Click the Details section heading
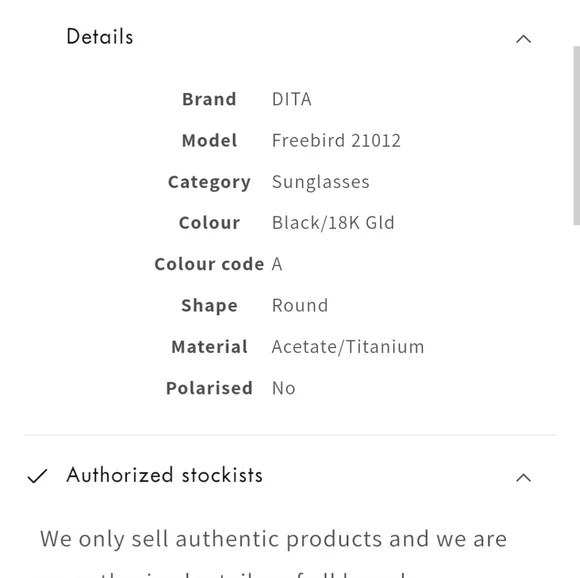This screenshot has width=580, height=578. click(x=100, y=37)
